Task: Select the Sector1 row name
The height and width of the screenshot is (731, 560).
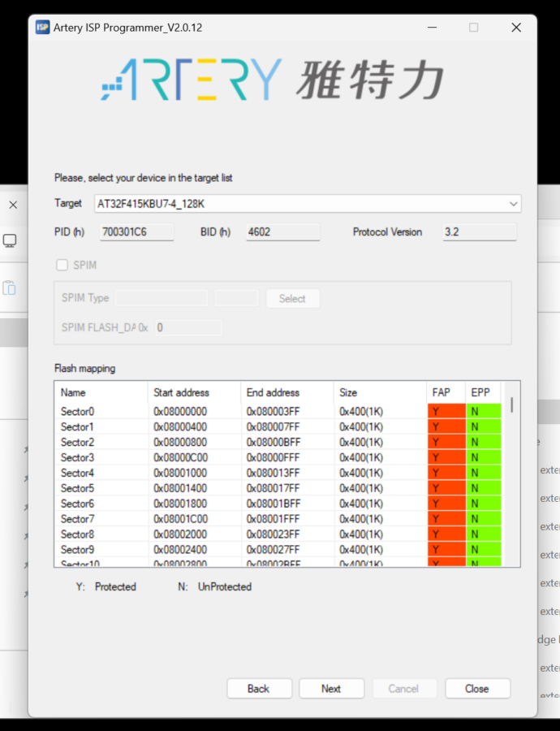Action: [x=77, y=427]
